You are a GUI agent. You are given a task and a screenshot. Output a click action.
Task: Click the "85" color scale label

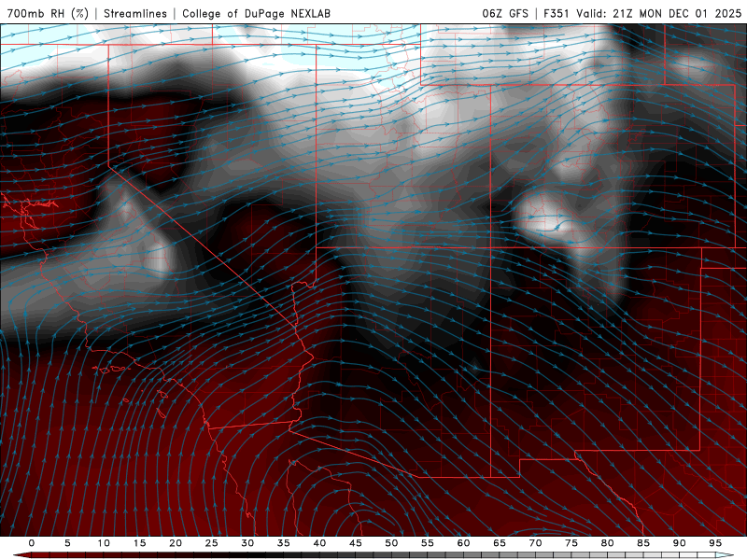point(643,543)
